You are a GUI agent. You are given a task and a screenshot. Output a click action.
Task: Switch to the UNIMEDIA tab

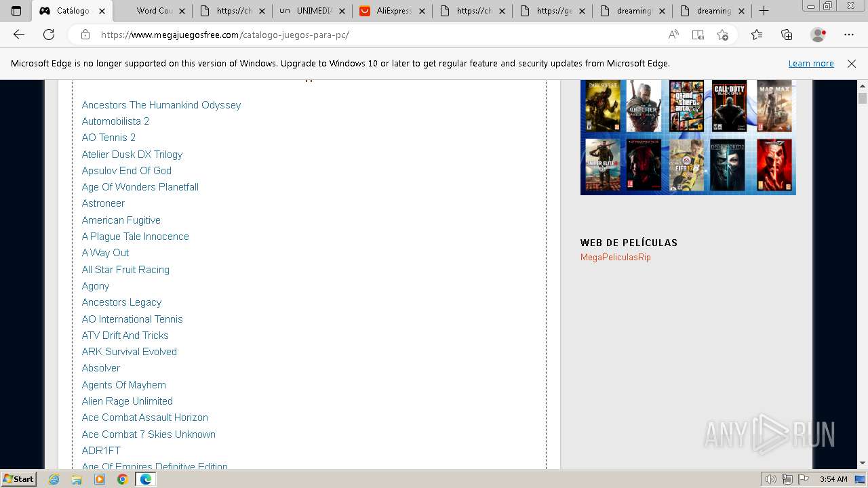point(313,11)
